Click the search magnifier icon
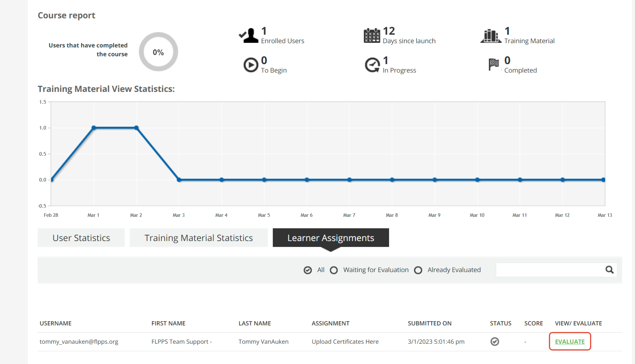This screenshot has height=364, width=635. click(609, 269)
